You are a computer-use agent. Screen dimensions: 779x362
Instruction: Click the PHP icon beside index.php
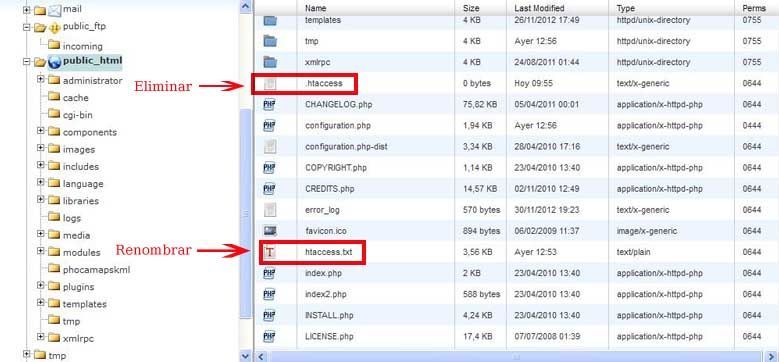pyautogui.click(x=269, y=273)
